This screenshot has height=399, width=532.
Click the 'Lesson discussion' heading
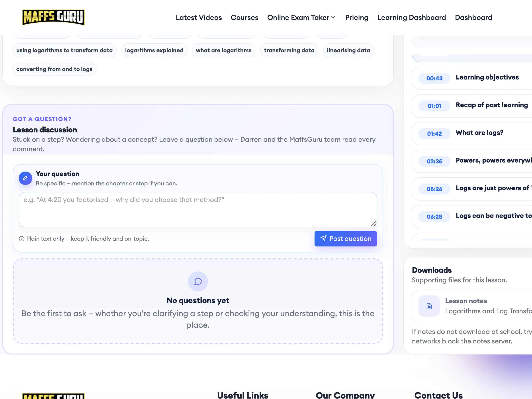(45, 130)
